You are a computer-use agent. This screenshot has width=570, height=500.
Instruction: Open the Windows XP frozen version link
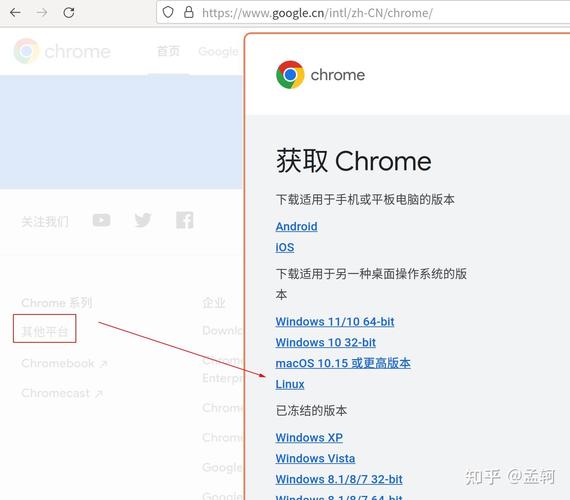(x=309, y=437)
